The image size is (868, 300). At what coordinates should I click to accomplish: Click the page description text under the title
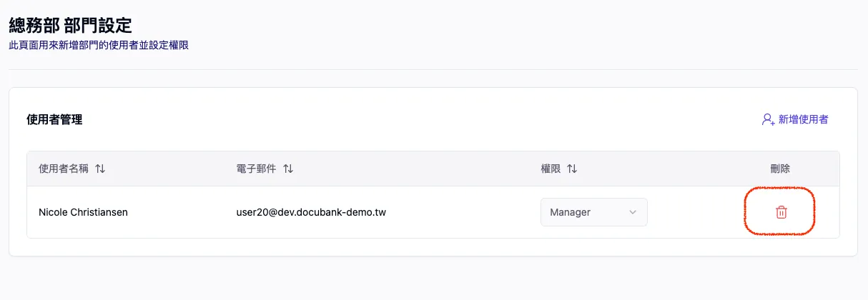coord(99,45)
